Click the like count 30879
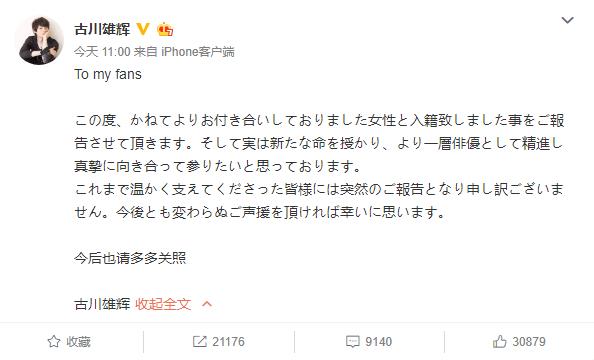The height and width of the screenshot is (360, 594). 529,341
